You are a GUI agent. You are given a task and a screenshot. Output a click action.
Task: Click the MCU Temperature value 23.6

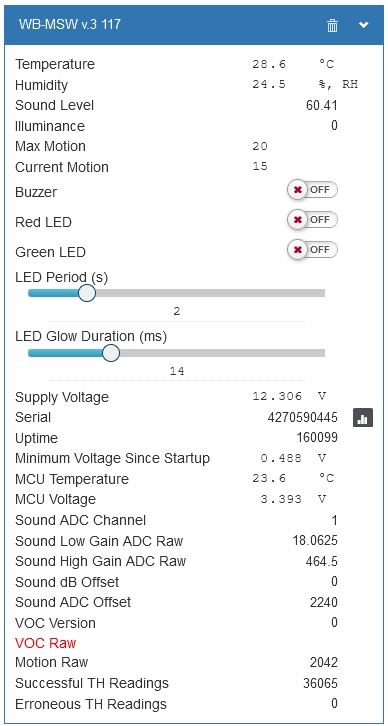pos(269,478)
